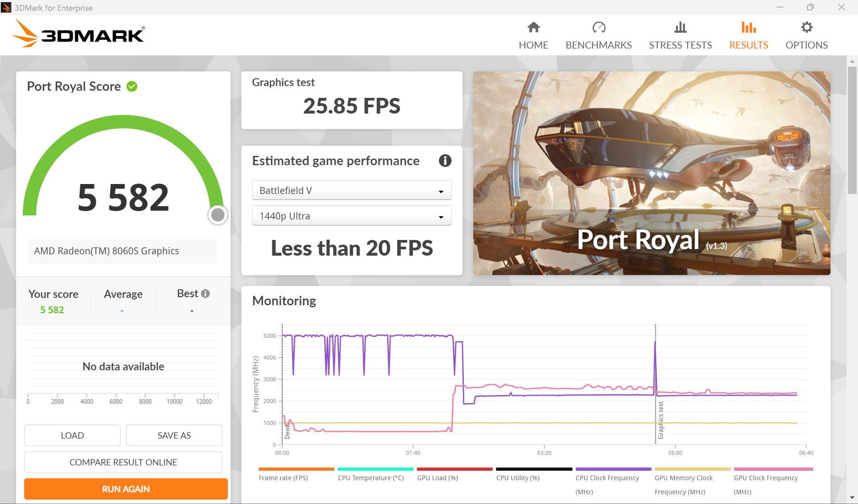Open the 1440p Ultra resolution dropdown
Viewport: 858px width, 504px height.
(351, 216)
